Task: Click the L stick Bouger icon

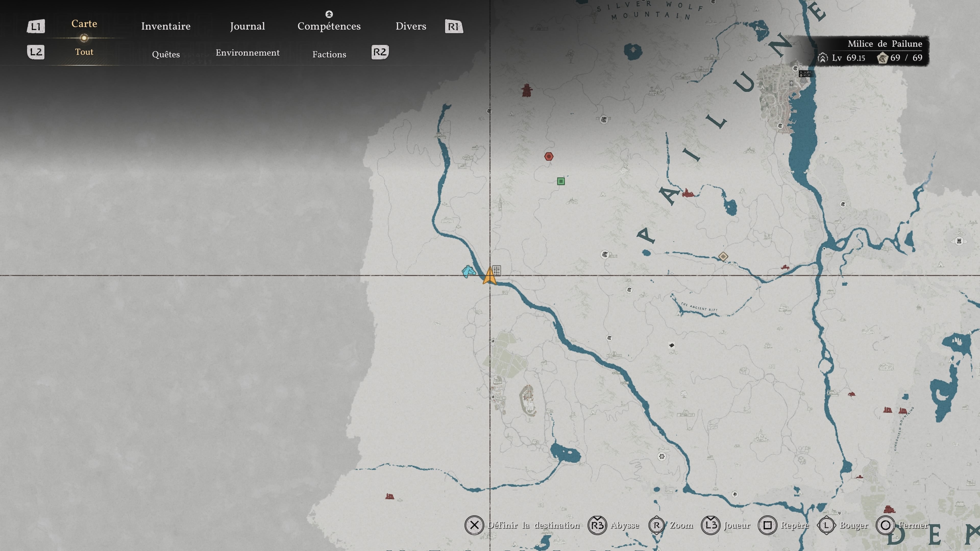Action: (x=826, y=525)
